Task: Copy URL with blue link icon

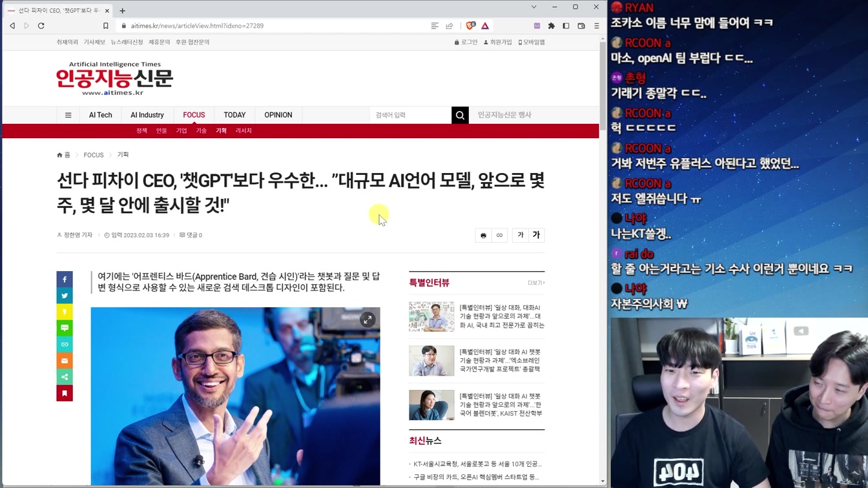Action: (x=65, y=345)
